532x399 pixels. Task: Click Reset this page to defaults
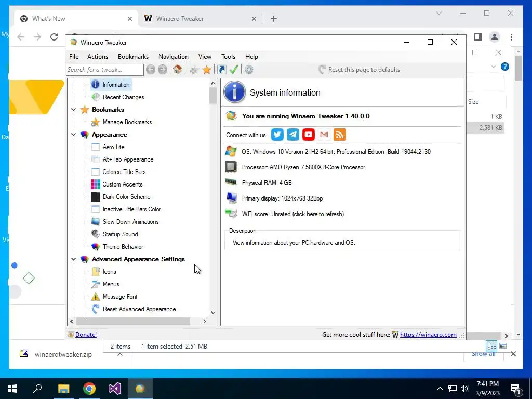[x=360, y=70]
